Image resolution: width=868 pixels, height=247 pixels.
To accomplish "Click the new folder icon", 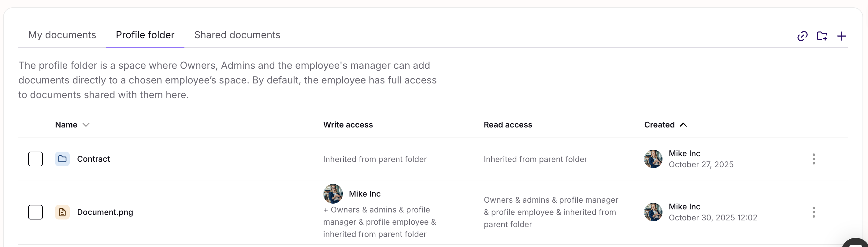I will (x=822, y=36).
